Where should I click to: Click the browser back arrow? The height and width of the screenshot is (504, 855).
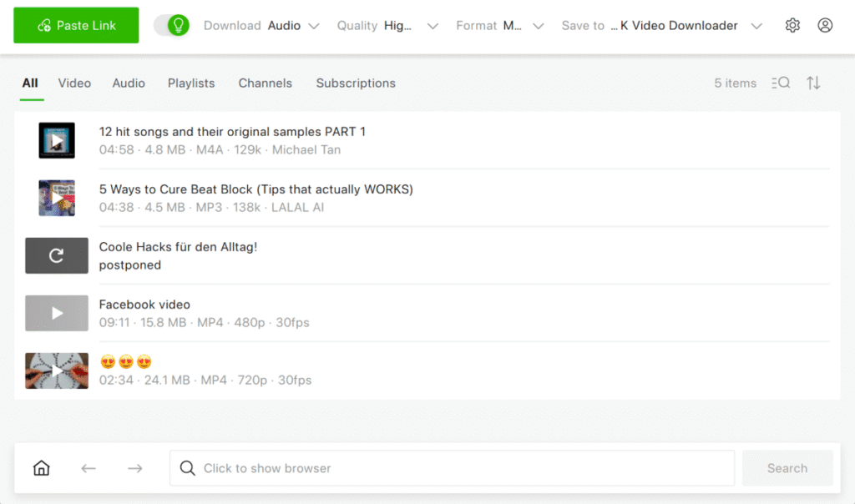coord(89,468)
